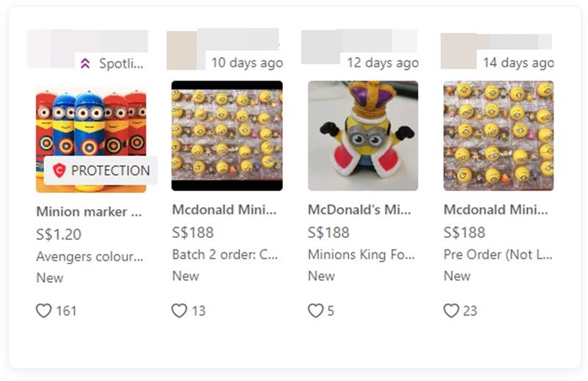Click the red Carousell Protection shield icon
The width and height of the screenshot is (588, 381).
(x=59, y=170)
